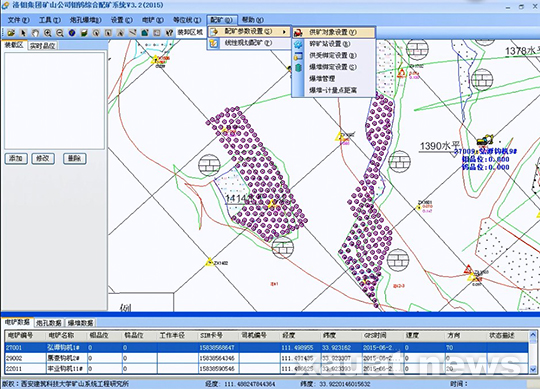Screen dimensions: 540x389
Task: Select the arrow pointer tool
Action: (x=23, y=33)
